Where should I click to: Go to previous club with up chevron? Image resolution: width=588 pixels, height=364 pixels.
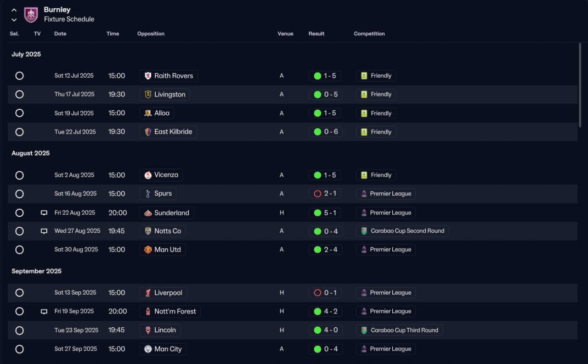(14, 10)
